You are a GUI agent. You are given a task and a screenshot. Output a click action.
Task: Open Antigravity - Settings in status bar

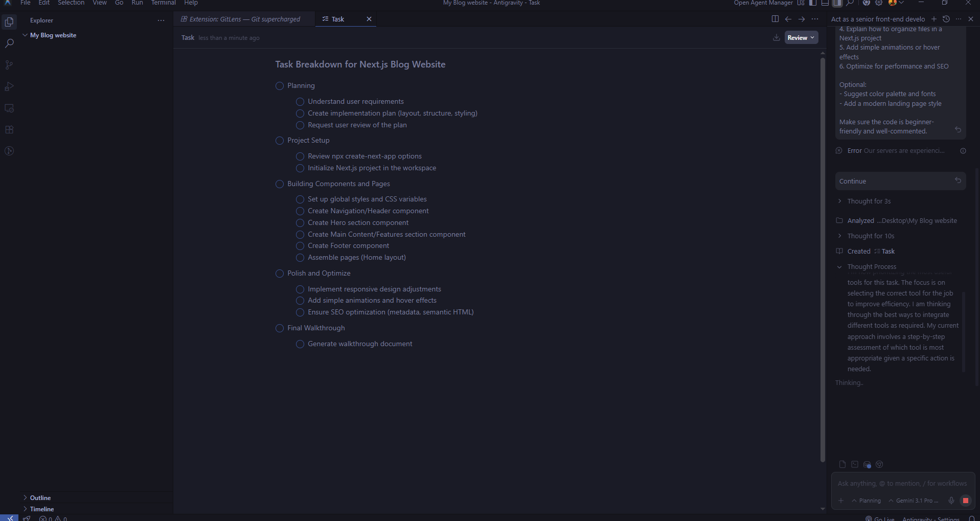pos(931,518)
